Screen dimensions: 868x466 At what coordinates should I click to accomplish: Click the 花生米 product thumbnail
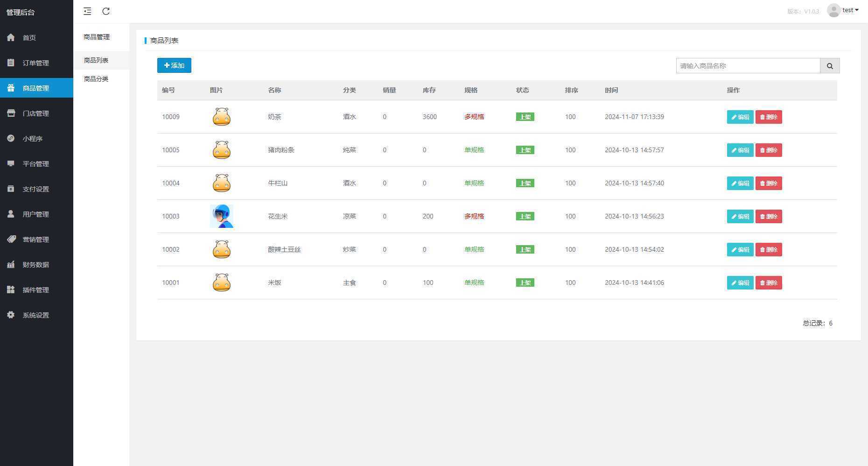(x=222, y=216)
